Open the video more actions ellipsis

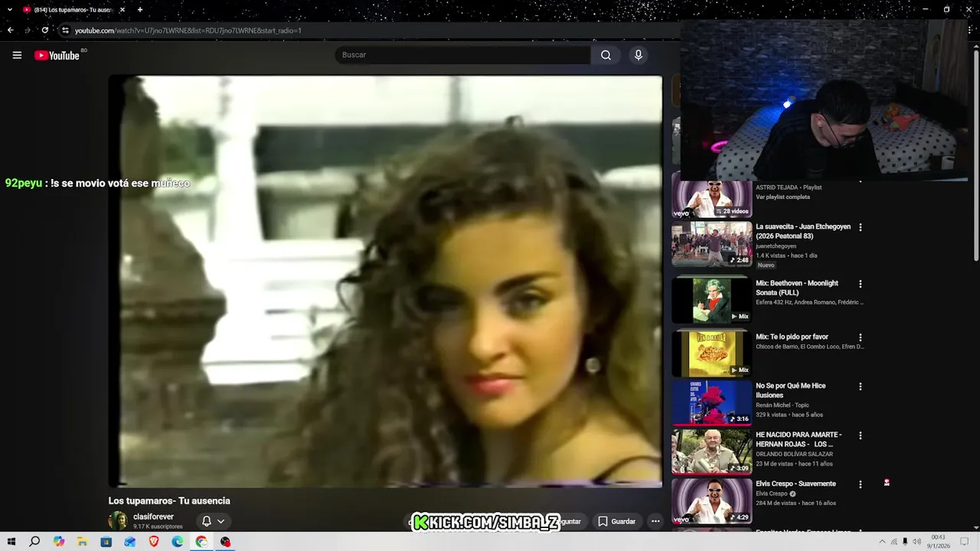tap(655, 521)
